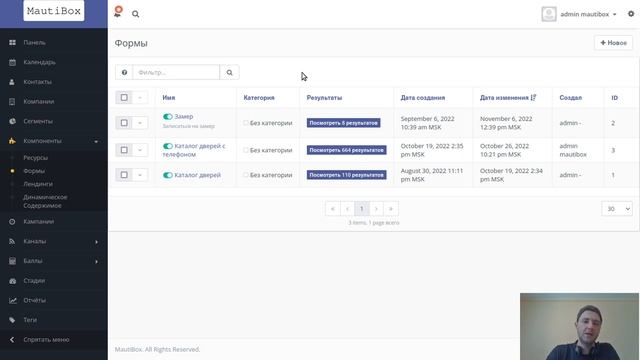
Task: View 110 results button
Action: [346, 175]
